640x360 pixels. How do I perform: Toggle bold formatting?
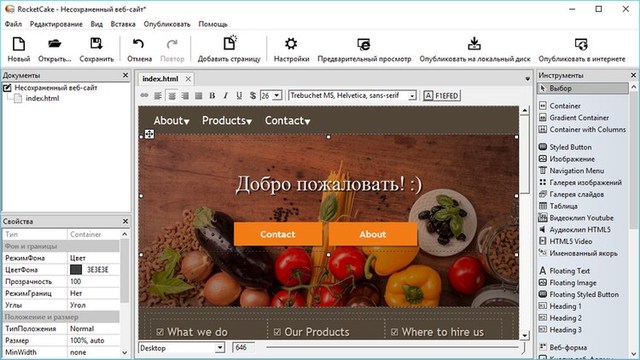pyautogui.click(x=212, y=96)
